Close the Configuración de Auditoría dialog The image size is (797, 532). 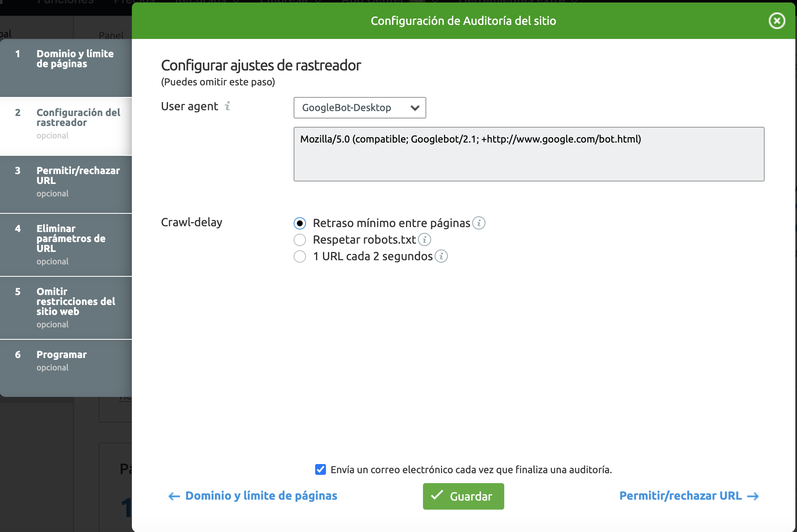(x=777, y=21)
